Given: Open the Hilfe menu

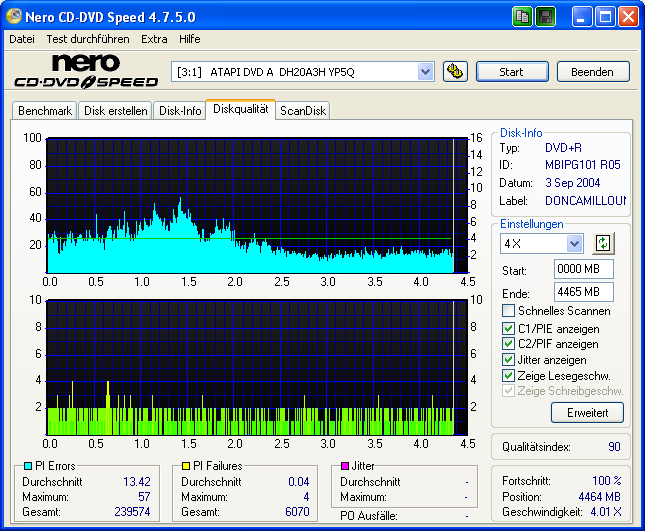Looking at the screenshot, I should (190, 39).
